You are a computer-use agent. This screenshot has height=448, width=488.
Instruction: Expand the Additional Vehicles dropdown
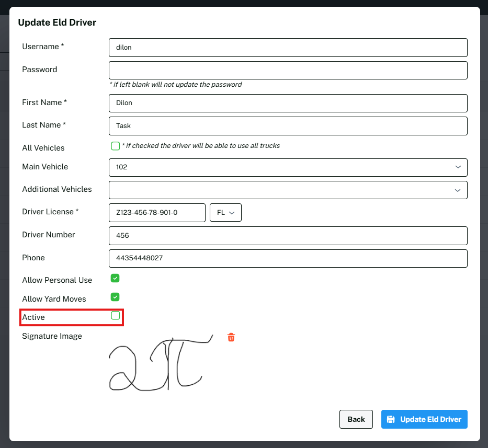[288, 190]
